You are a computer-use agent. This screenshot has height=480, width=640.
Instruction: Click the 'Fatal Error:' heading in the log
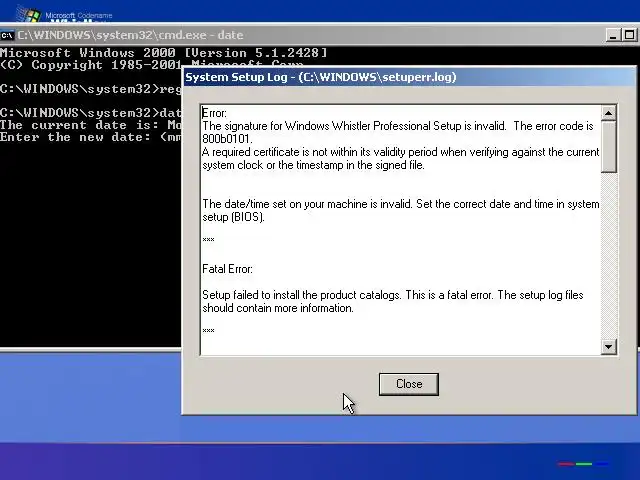point(227,269)
